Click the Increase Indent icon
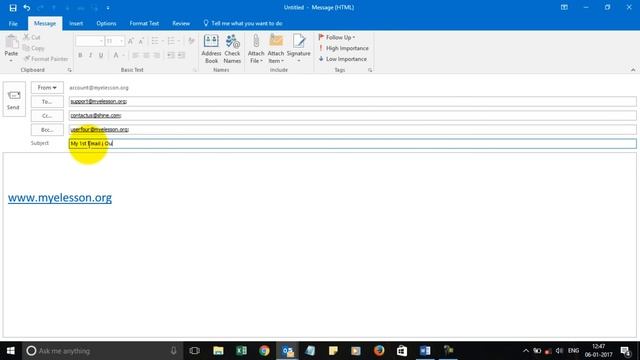This screenshot has width=640, height=360. [x=181, y=56]
